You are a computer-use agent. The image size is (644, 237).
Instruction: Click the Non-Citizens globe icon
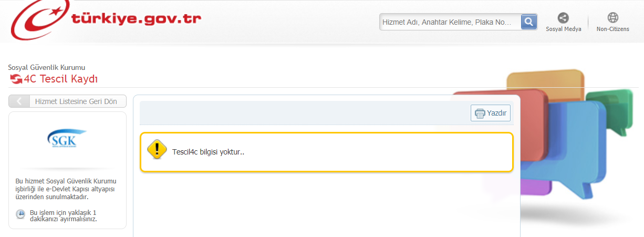(x=612, y=18)
